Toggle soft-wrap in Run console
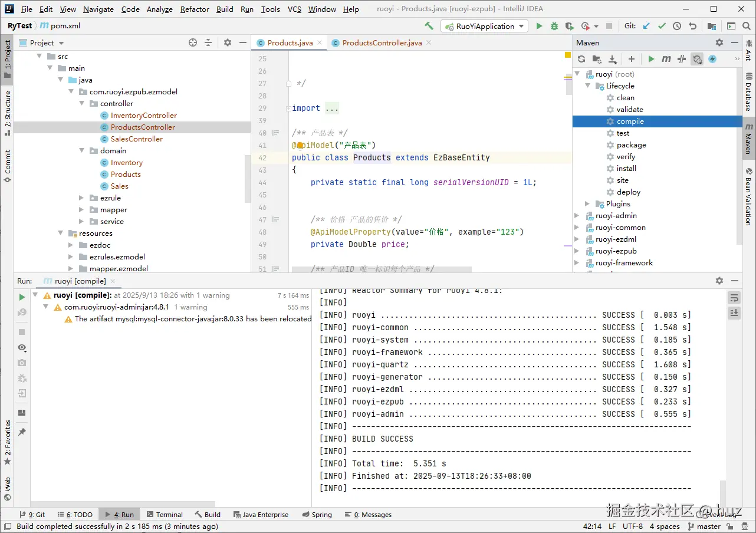 [734, 298]
